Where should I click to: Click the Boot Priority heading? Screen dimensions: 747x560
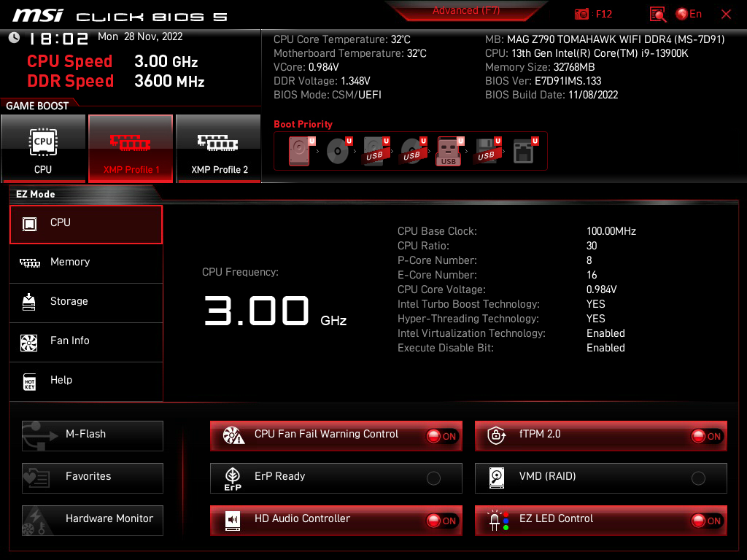pos(303,124)
